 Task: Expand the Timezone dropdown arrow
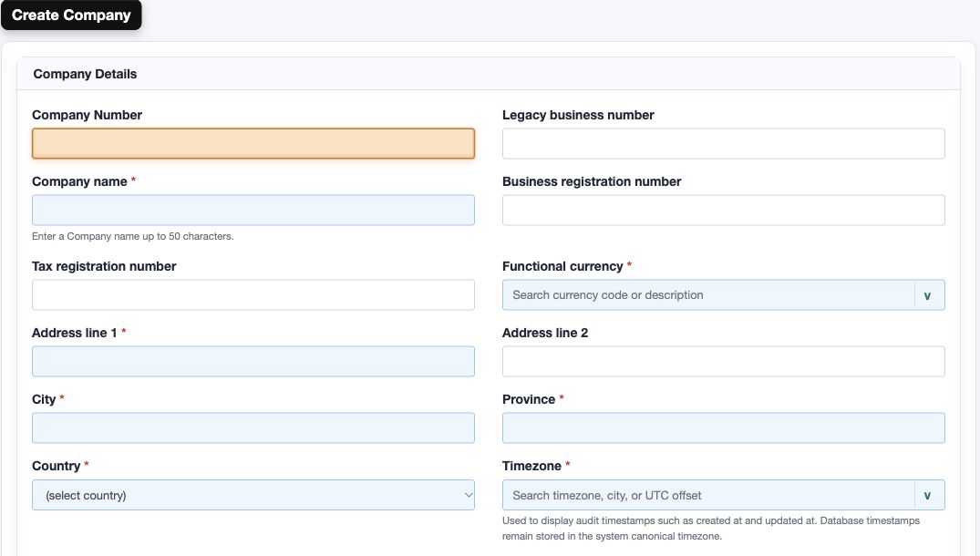(x=929, y=496)
